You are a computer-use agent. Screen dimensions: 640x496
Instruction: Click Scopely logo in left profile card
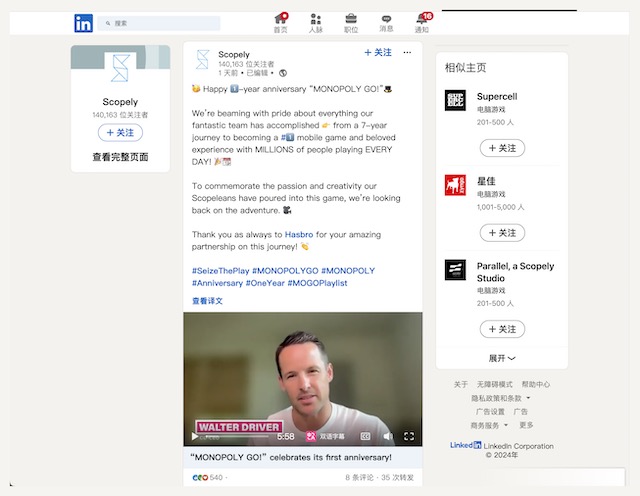120,67
